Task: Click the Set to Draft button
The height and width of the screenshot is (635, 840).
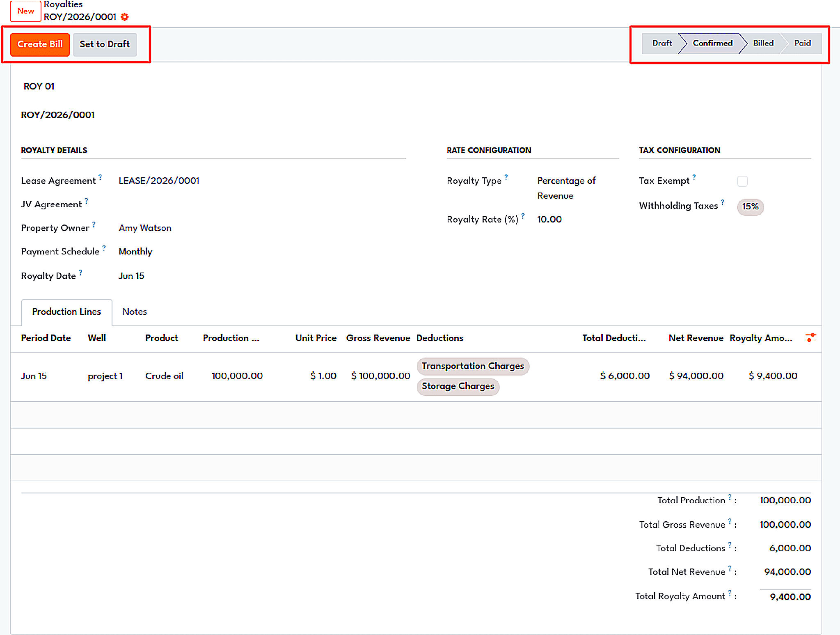Action: tap(105, 44)
